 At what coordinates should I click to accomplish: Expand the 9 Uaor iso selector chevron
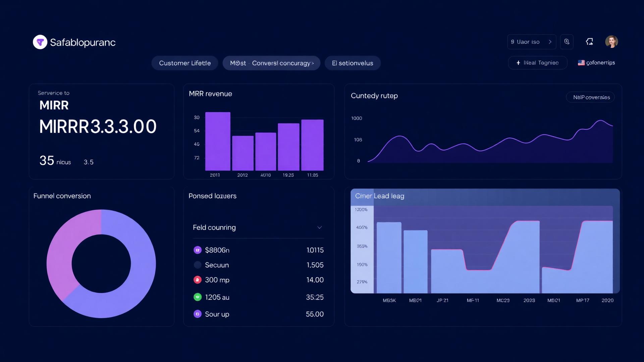550,42
